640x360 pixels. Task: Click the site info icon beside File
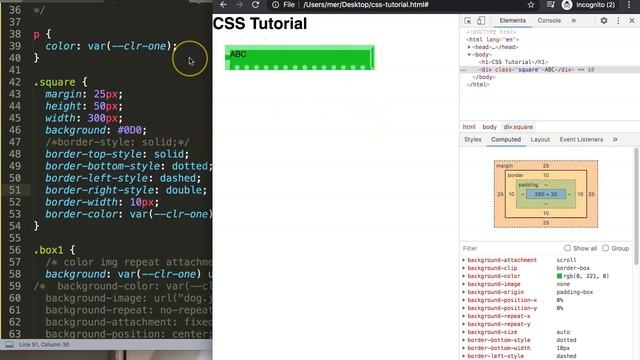[276, 4]
